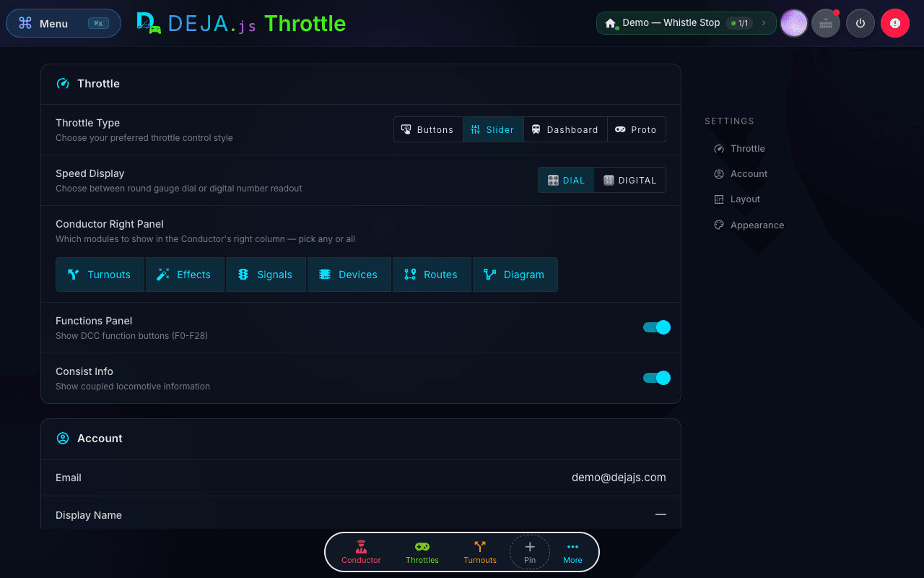Click the 1/1 connection status badge
924x578 pixels.
[x=738, y=23]
